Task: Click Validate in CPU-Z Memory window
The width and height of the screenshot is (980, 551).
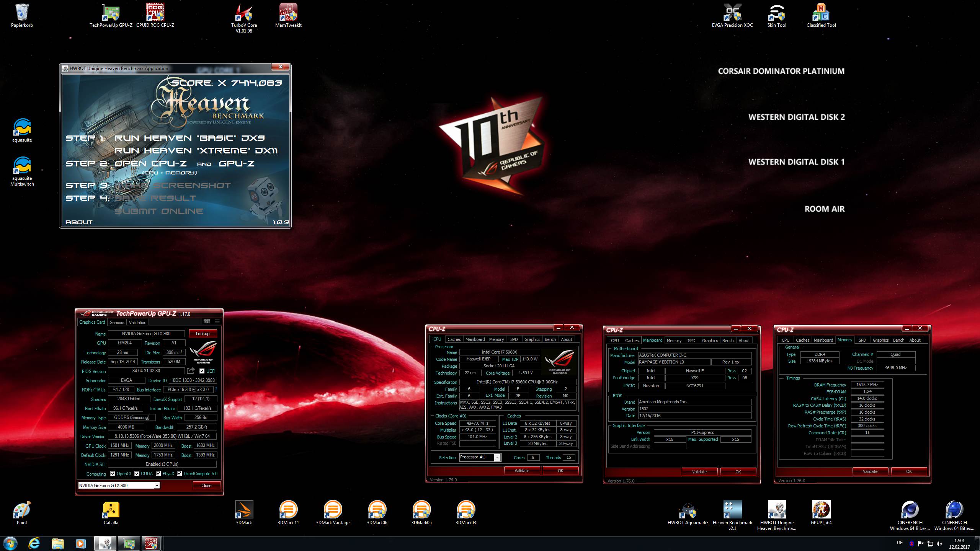Action: pyautogui.click(x=870, y=471)
